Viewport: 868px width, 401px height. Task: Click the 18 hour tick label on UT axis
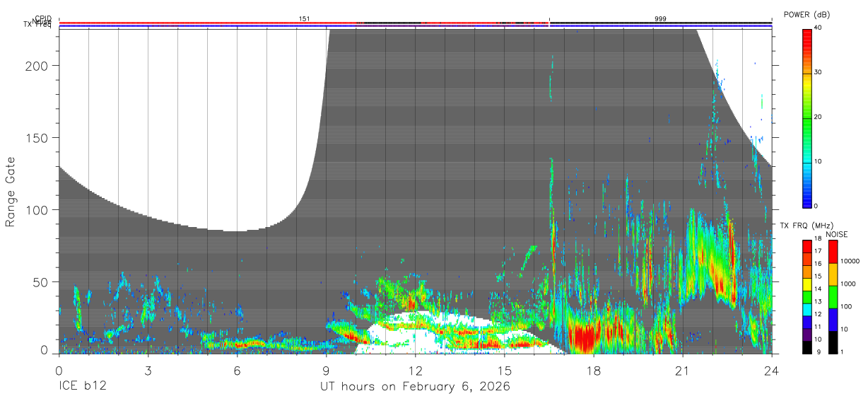[594, 371]
